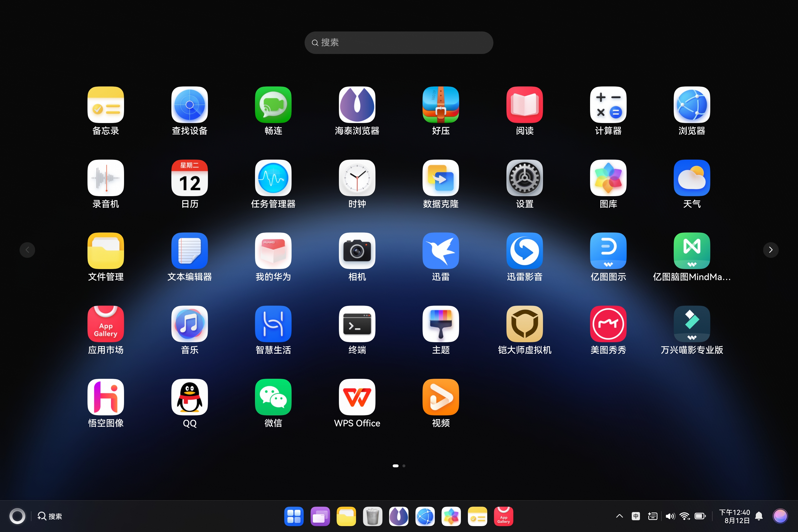The width and height of the screenshot is (798, 532).
Task: Open the 阅读 reading app
Action: point(525,105)
